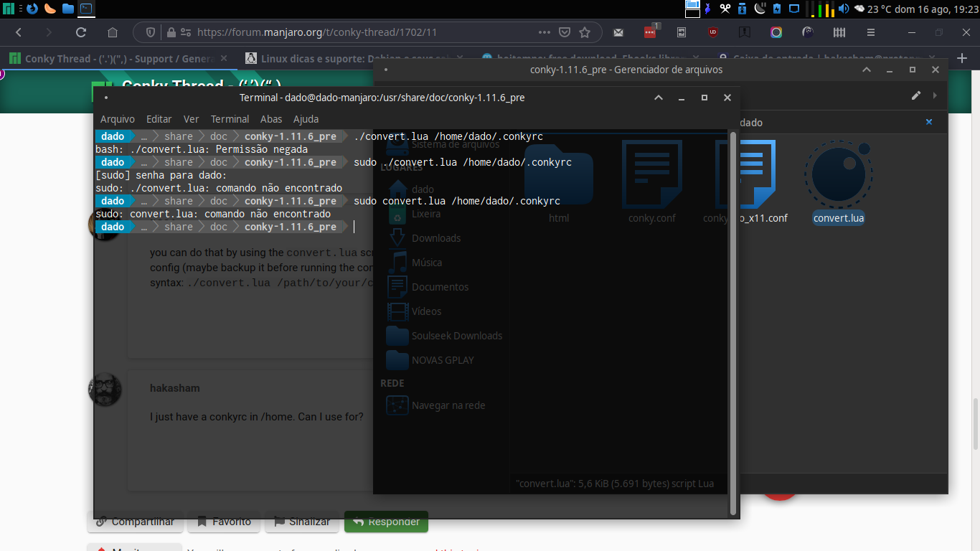Viewport: 980px width, 551px height.
Task: Click the pencil edit-path icon in the file manager
Action: [916, 95]
